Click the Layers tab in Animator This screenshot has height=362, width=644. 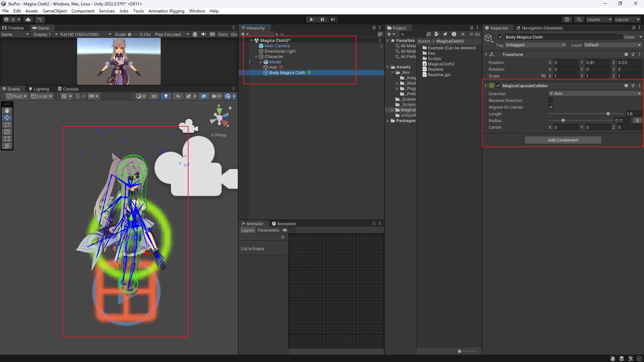click(x=248, y=230)
